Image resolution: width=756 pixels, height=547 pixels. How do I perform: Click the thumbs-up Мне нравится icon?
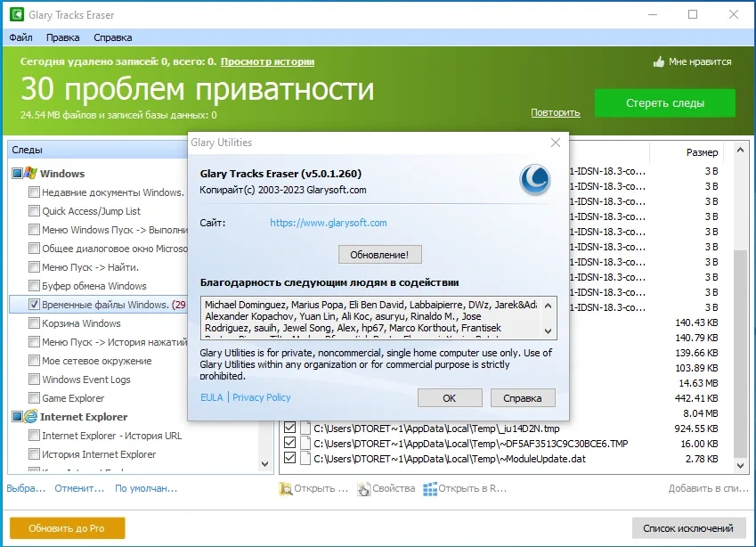pyautogui.click(x=659, y=61)
